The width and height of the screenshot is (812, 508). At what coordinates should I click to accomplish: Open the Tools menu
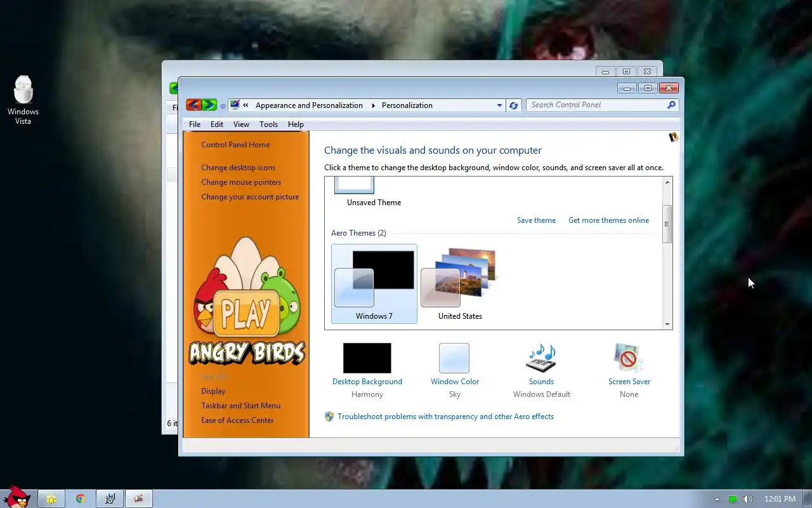click(268, 124)
